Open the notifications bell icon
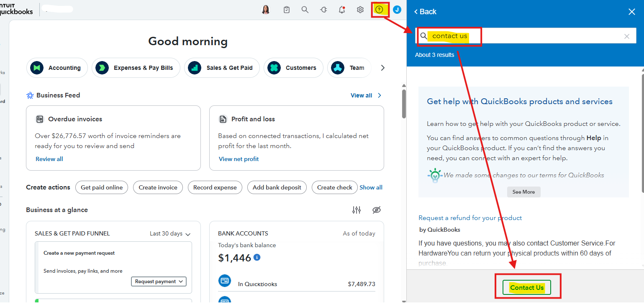The height and width of the screenshot is (307, 644). 342,10
